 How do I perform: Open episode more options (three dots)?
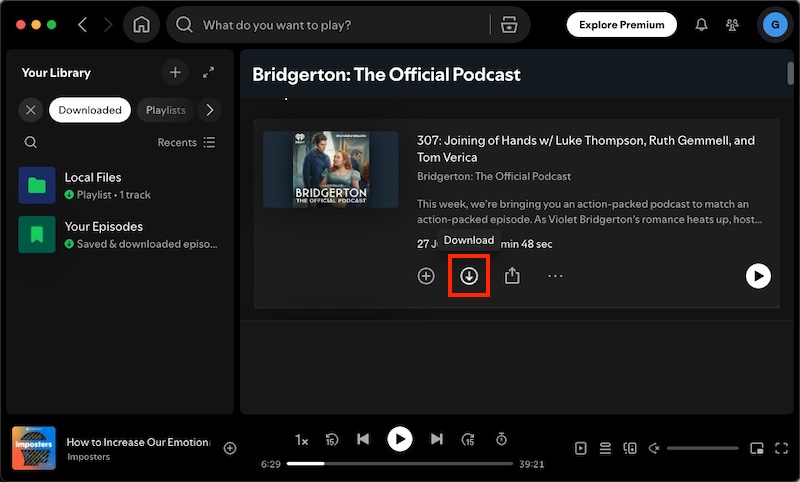(x=555, y=276)
